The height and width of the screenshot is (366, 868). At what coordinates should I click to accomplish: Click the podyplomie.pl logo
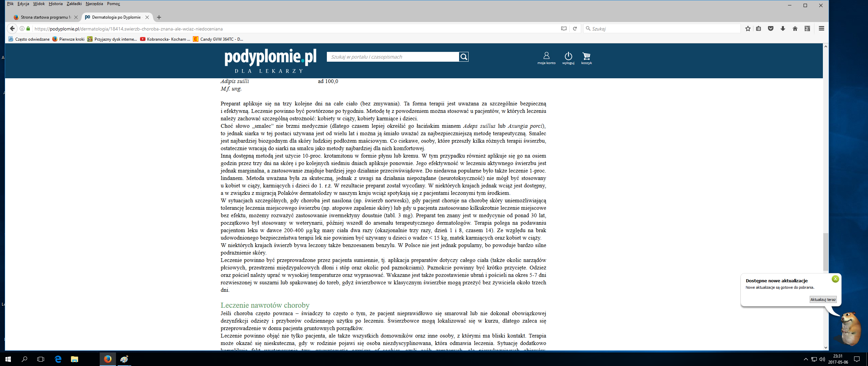[x=270, y=61]
